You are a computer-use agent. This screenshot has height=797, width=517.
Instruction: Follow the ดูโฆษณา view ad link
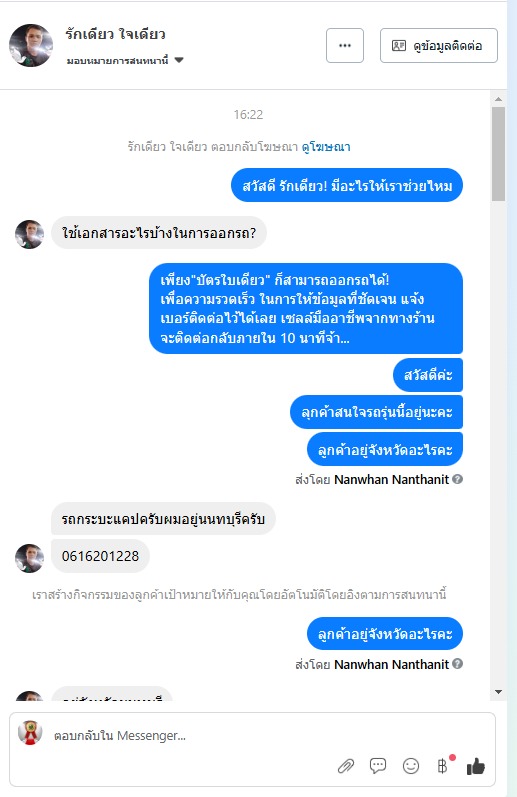click(x=326, y=147)
